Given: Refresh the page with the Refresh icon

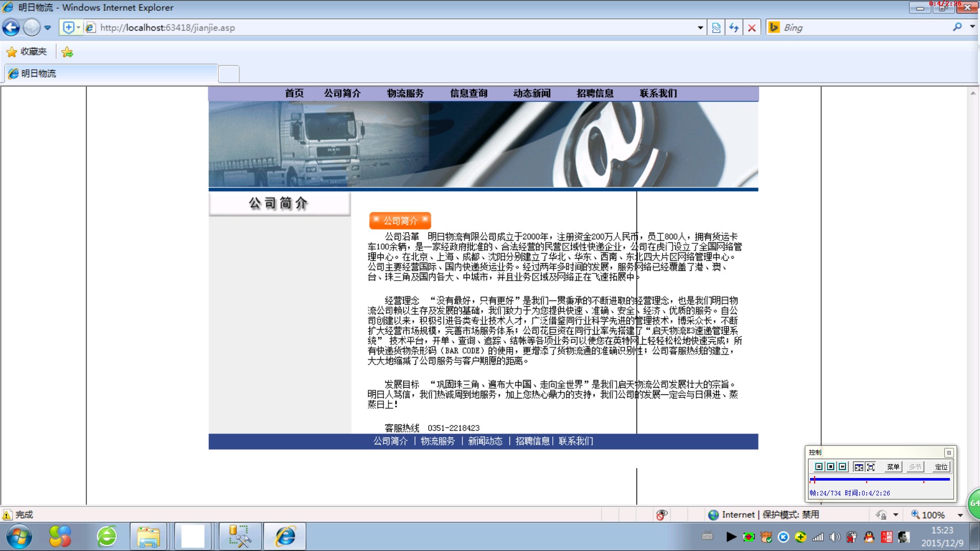Looking at the screenshot, I should (x=734, y=28).
